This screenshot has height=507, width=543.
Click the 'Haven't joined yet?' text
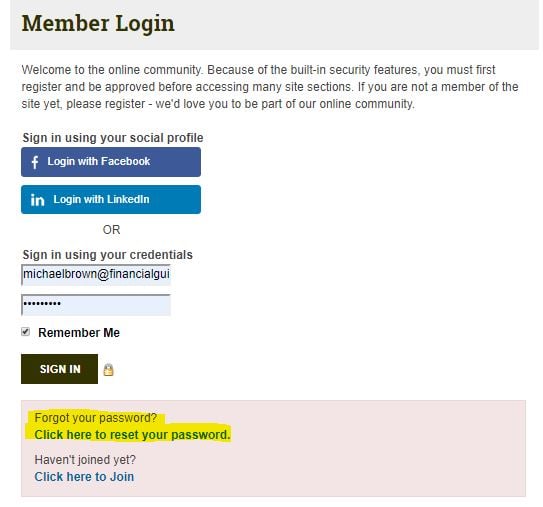85,460
